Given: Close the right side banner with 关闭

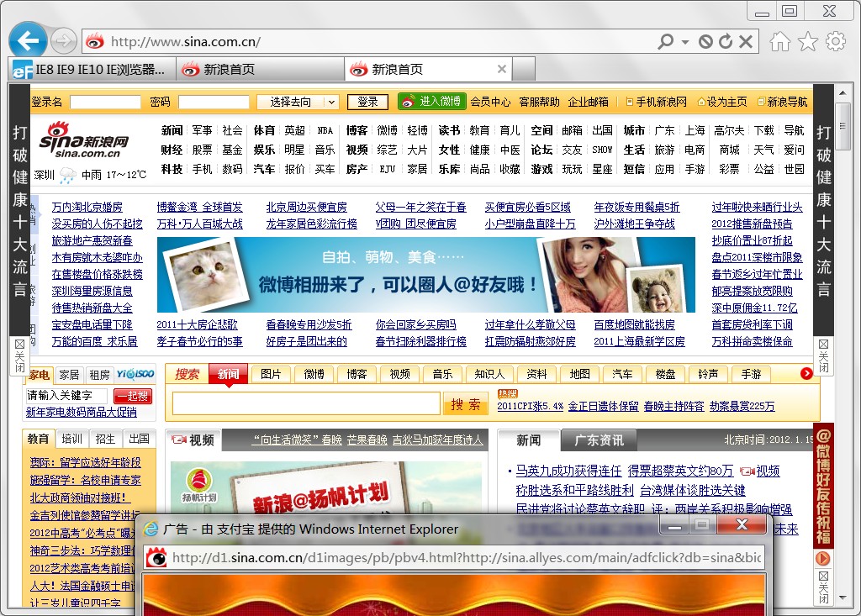Looking at the screenshot, I should 823,355.
